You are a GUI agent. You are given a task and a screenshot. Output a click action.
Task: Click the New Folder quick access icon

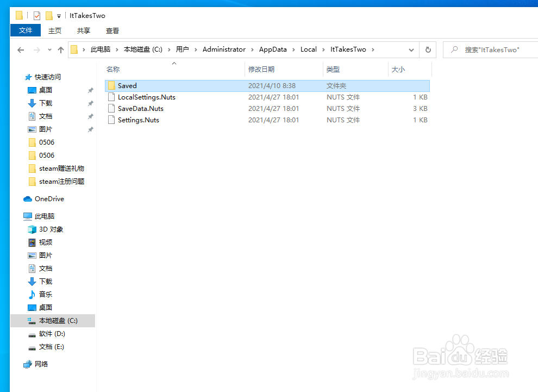tap(49, 16)
